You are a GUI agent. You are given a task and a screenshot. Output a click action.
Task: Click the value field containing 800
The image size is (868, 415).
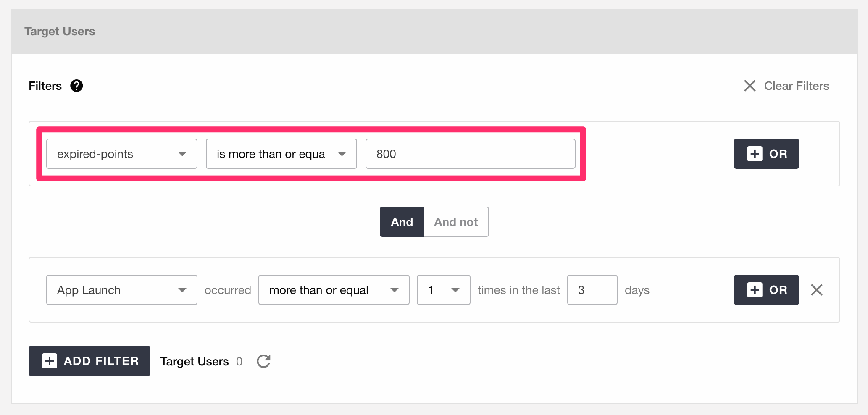point(470,154)
